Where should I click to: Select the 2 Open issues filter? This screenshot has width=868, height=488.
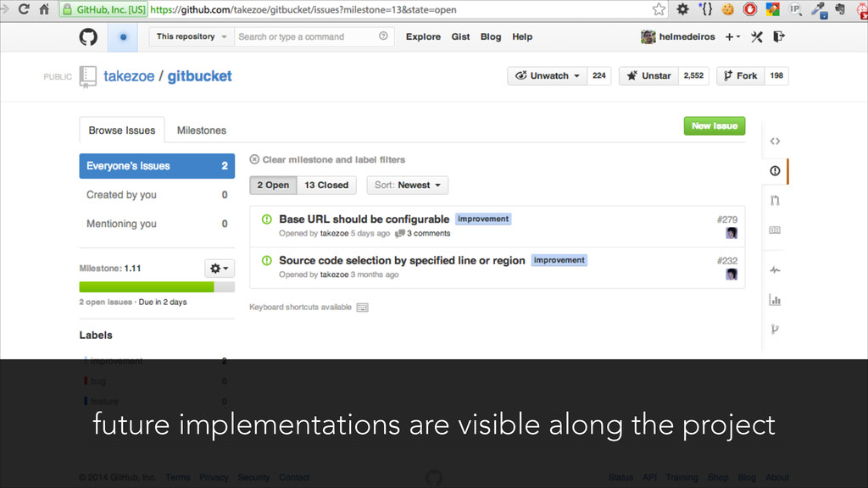tap(273, 185)
